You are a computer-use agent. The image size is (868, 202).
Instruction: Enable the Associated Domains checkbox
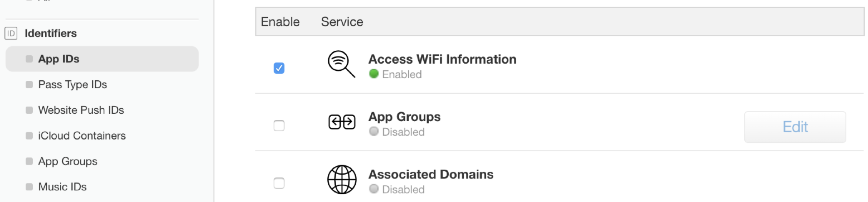click(x=279, y=184)
